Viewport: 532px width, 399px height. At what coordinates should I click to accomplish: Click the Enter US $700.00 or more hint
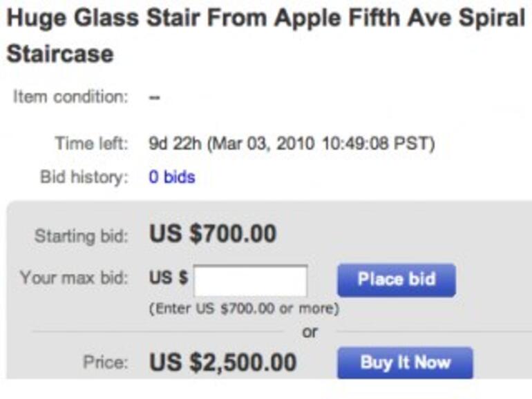[x=244, y=309]
